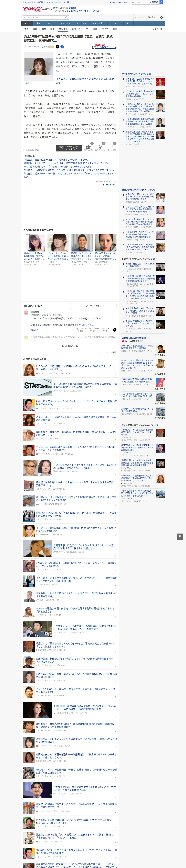Click blue search button top right
The width and height of the screenshot is (186, 868).
point(161,2)
